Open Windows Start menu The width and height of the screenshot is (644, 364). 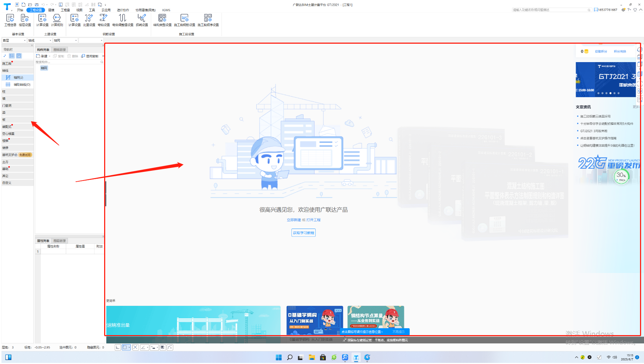[278, 357]
